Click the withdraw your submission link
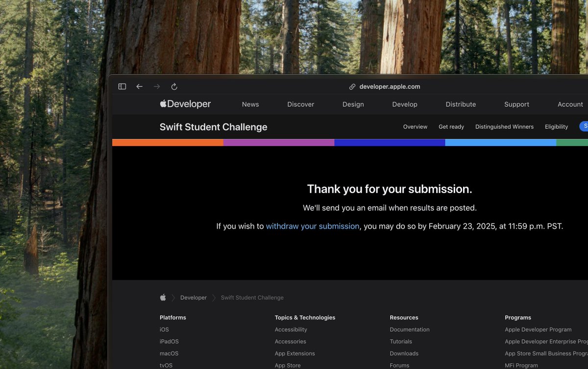 pyautogui.click(x=313, y=226)
